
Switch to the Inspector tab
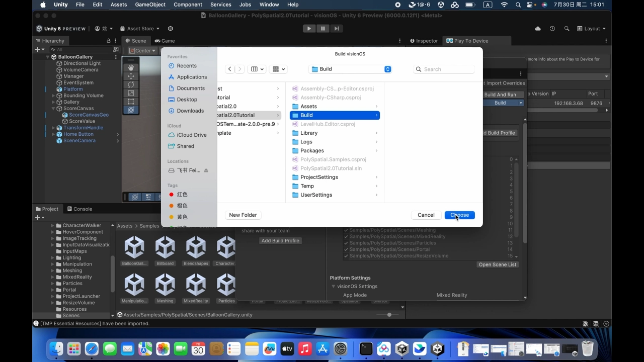pos(424,41)
